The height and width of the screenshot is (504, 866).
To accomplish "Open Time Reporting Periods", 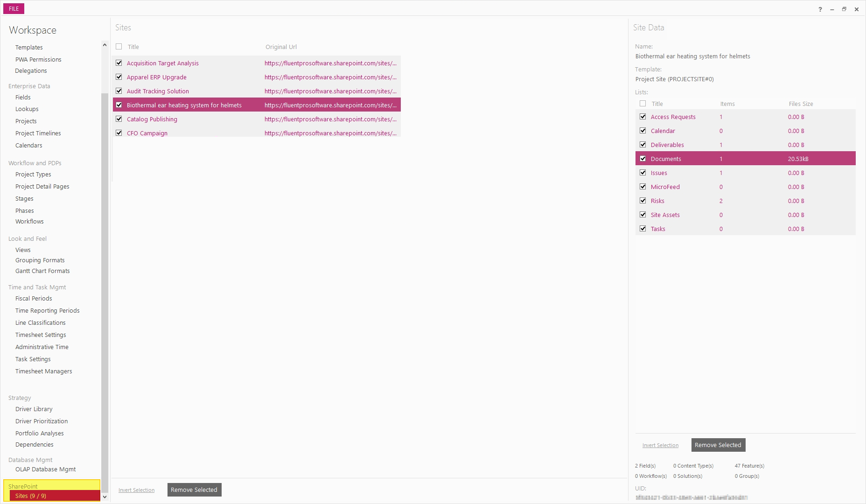I will [48, 310].
